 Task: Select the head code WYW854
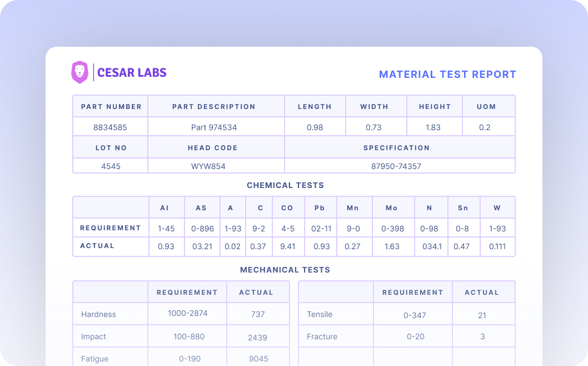coord(208,166)
